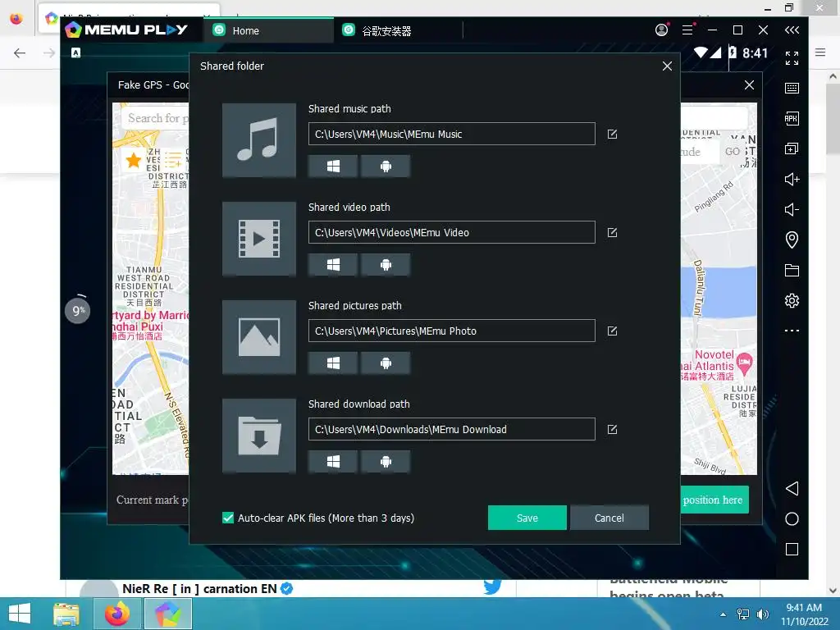
Task: Open MEmu hamburger menu
Action: click(x=688, y=30)
